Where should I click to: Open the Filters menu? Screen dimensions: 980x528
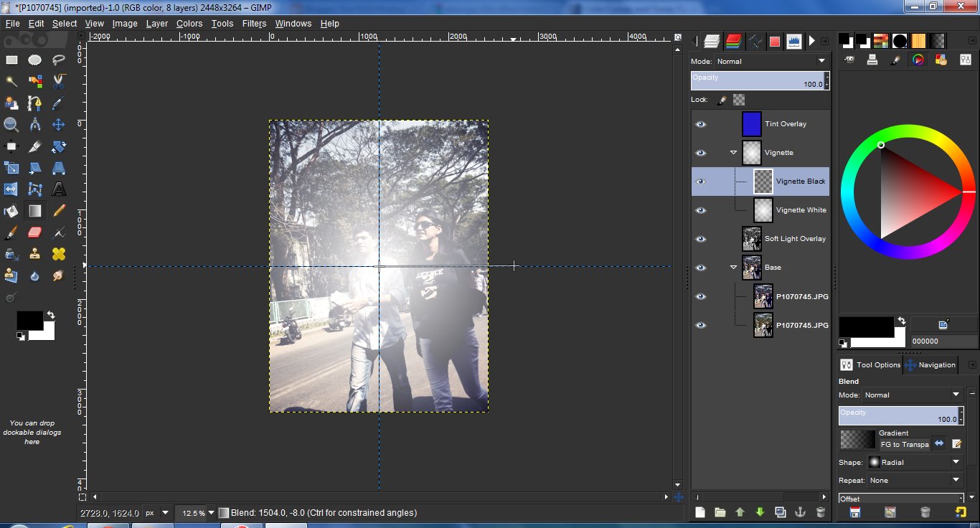pos(254,23)
